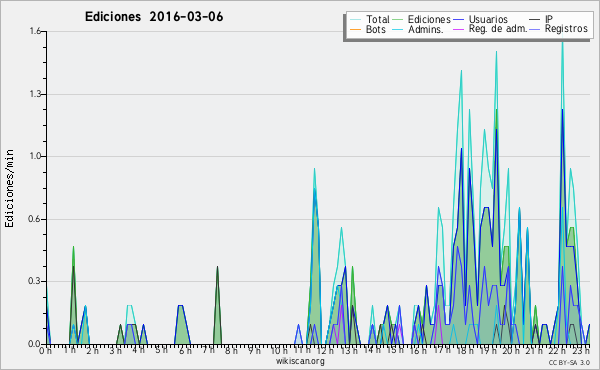Click the 6 h mark on time axis
The width and height of the screenshot is (600, 370).
click(185, 350)
